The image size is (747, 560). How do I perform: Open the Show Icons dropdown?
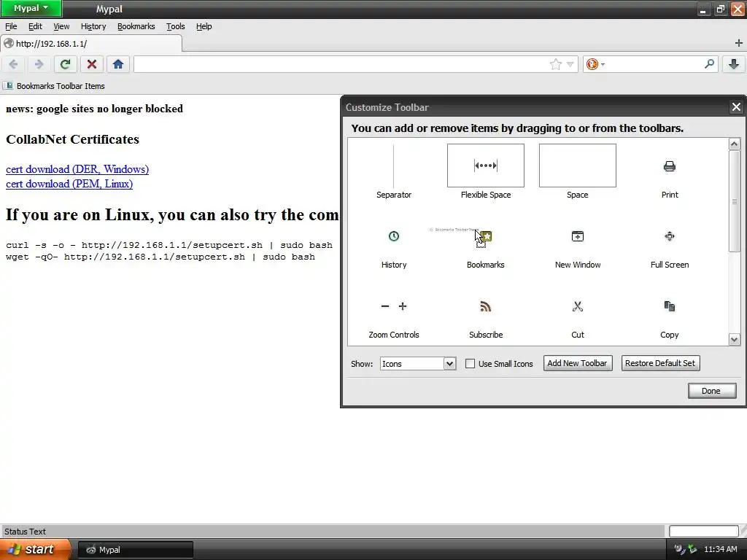coord(418,364)
